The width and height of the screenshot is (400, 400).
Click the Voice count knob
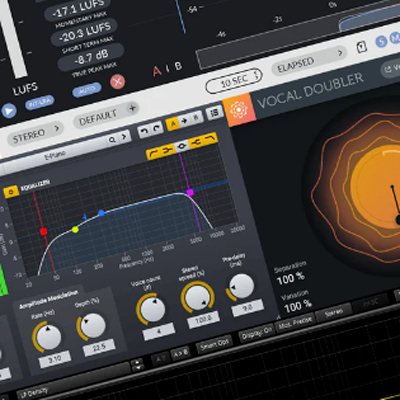[153, 310]
